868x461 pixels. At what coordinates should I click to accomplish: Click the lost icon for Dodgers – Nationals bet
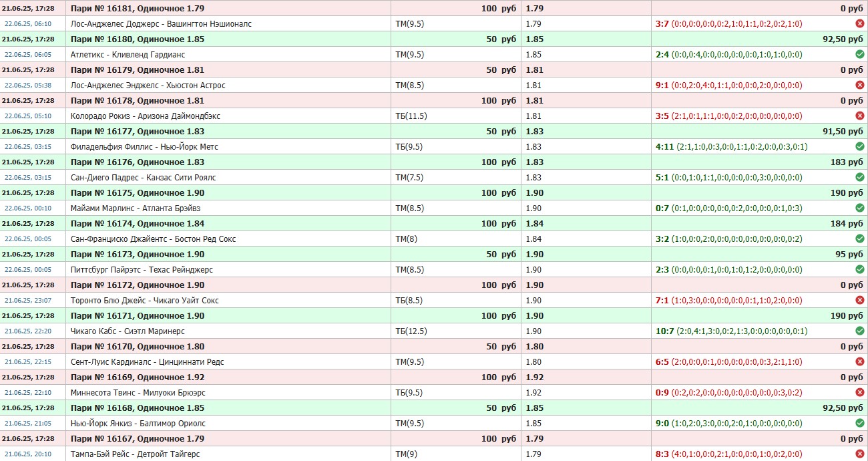click(859, 23)
